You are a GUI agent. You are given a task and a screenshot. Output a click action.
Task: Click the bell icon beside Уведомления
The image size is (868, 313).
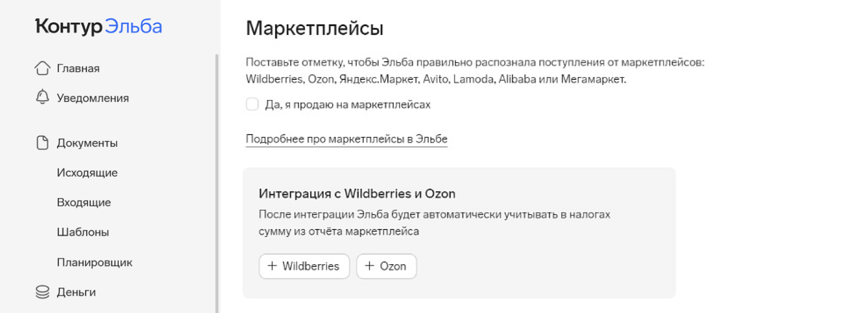42,98
